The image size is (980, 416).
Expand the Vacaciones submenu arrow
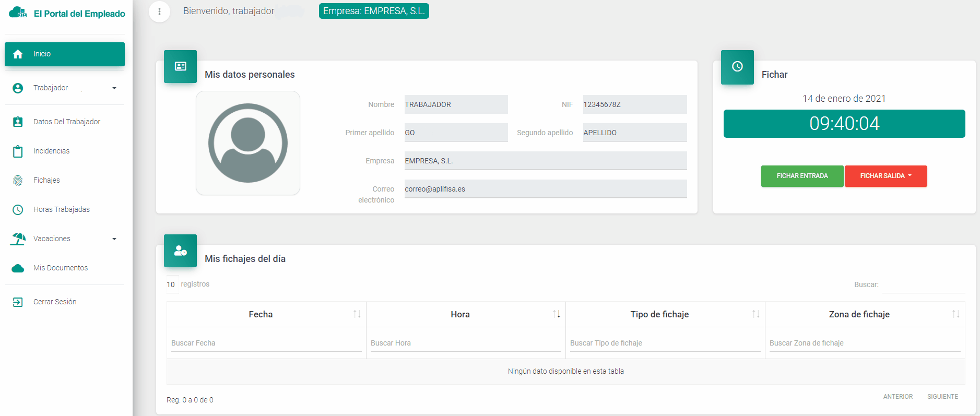114,239
